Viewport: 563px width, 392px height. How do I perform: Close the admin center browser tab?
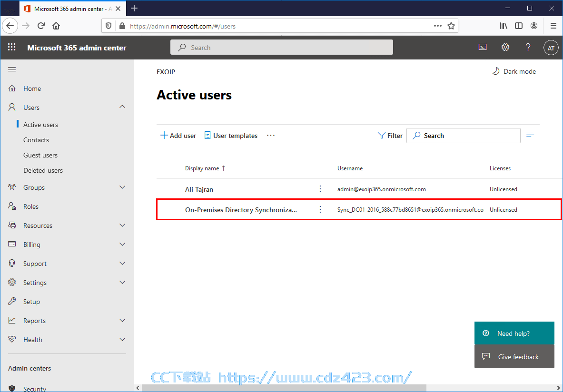click(118, 9)
